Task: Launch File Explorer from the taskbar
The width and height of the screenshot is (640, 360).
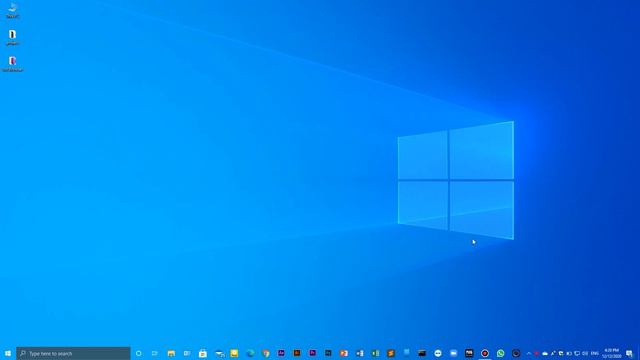Action: [x=171, y=353]
